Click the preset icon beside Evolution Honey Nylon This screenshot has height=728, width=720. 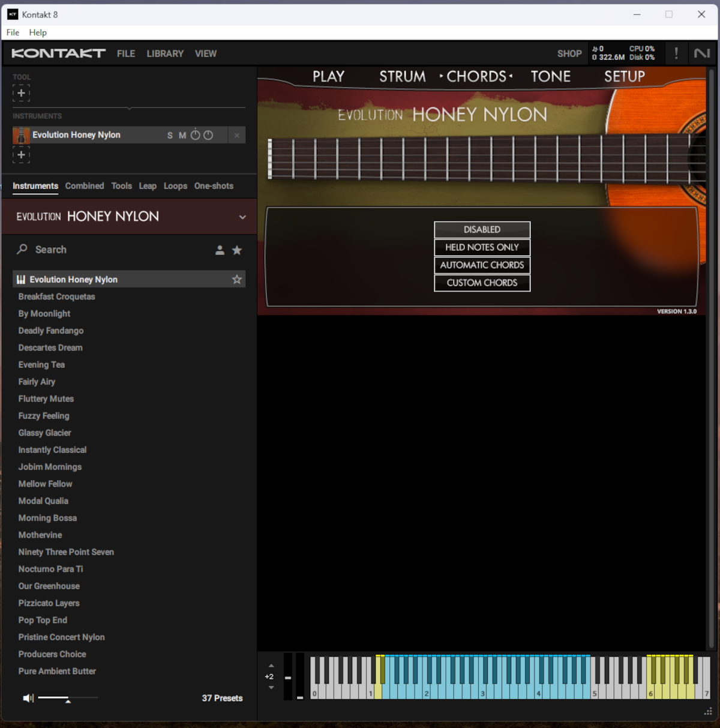pyautogui.click(x=21, y=280)
